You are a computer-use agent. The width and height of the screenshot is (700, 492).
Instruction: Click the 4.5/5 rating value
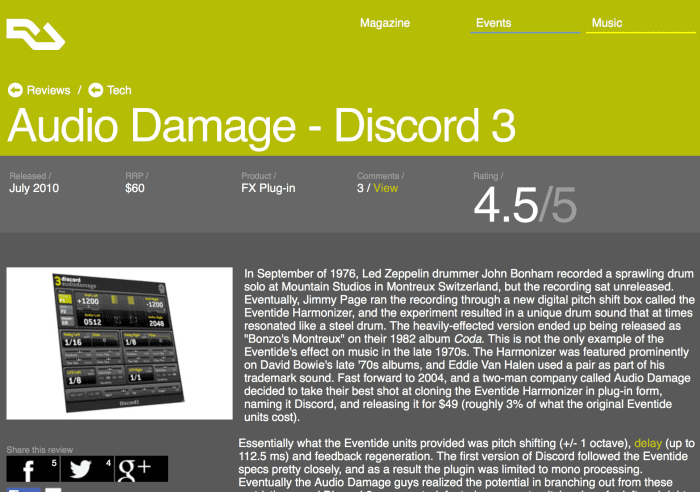pyautogui.click(x=525, y=205)
